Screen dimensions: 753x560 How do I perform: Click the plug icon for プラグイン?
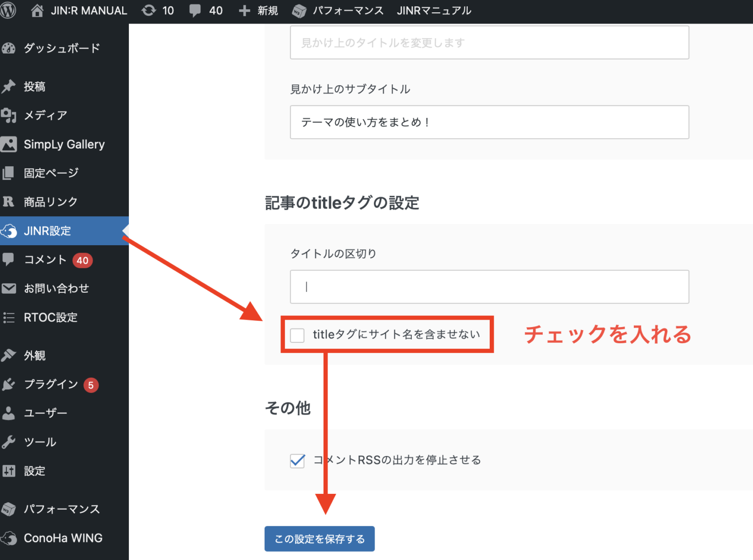[9, 384]
